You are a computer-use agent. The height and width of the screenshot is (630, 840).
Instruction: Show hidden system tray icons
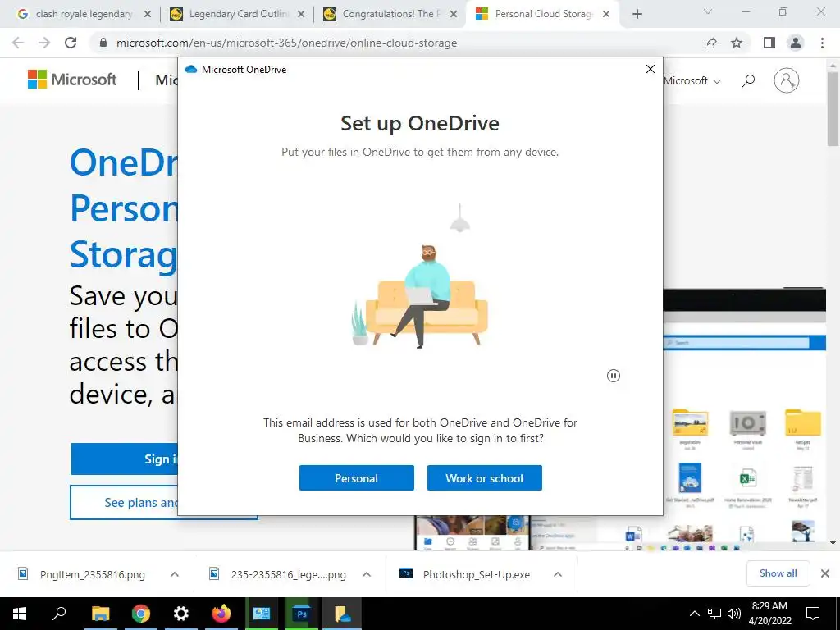coord(694,614)
